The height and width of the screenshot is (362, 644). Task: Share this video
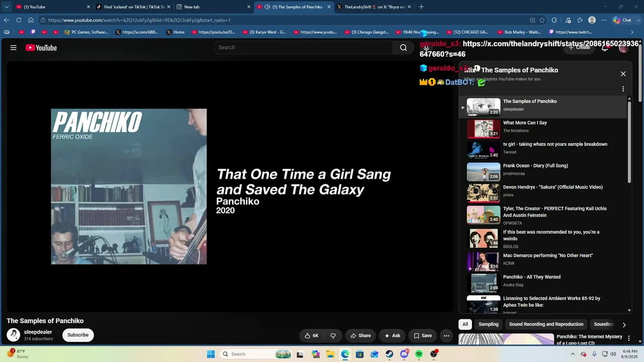[361, 336]
